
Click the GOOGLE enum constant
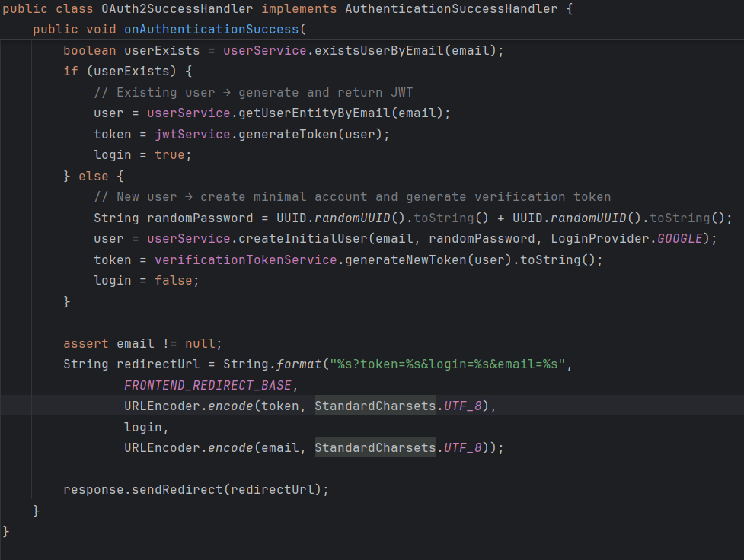click(679, 238)
